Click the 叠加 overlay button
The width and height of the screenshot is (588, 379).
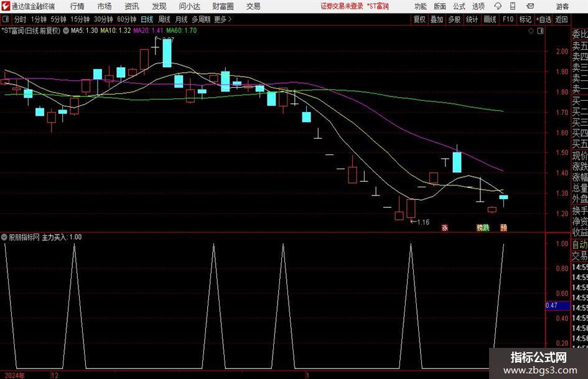pos(437,19)
